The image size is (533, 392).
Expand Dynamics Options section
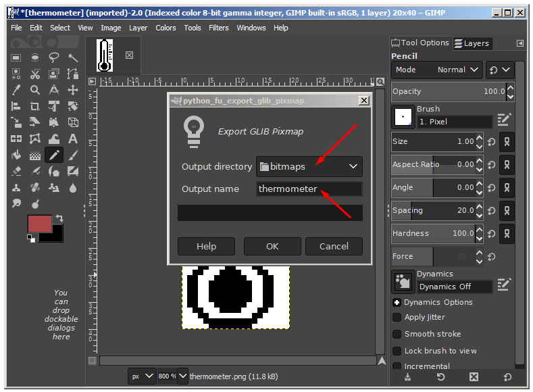[397, 302]
